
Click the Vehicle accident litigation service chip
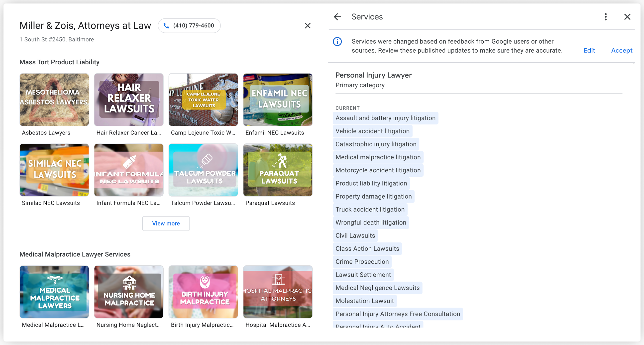(x=372, y=131)
